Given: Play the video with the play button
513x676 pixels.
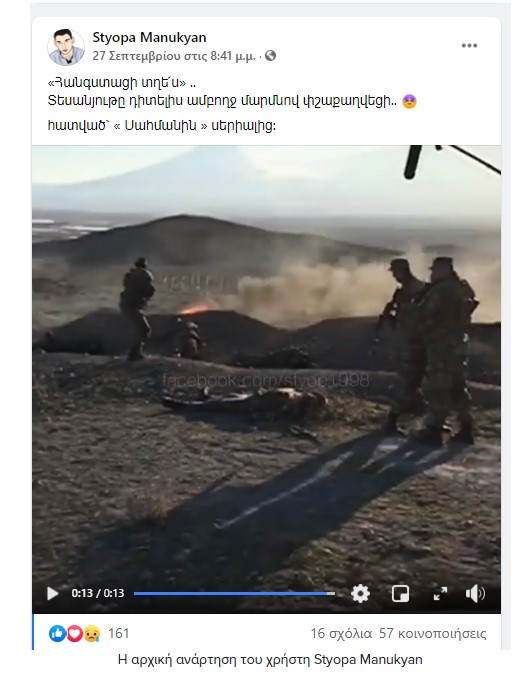Looking at the screenshot, I should click(52, 593).
